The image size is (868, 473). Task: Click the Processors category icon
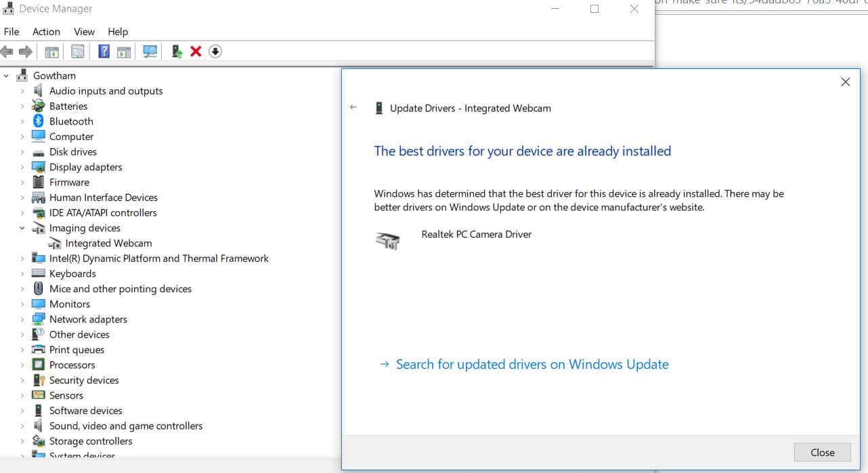pyautogui.click(x=39, y=365)
